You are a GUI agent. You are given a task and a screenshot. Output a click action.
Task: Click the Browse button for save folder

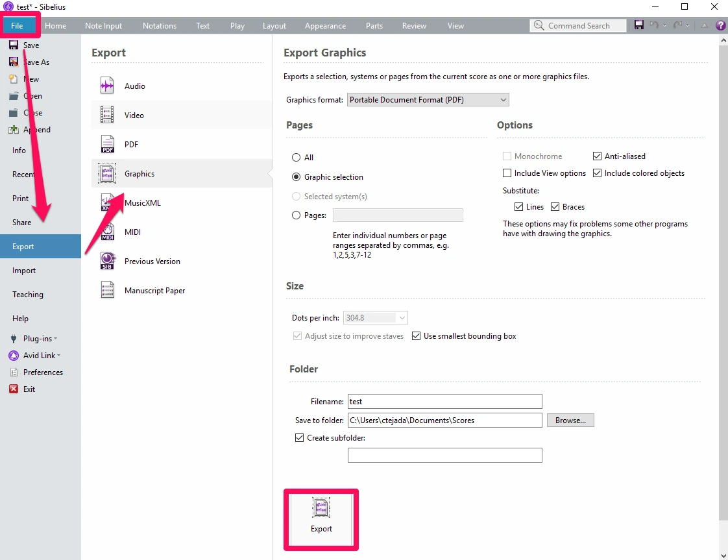click(x=570, y=420)
